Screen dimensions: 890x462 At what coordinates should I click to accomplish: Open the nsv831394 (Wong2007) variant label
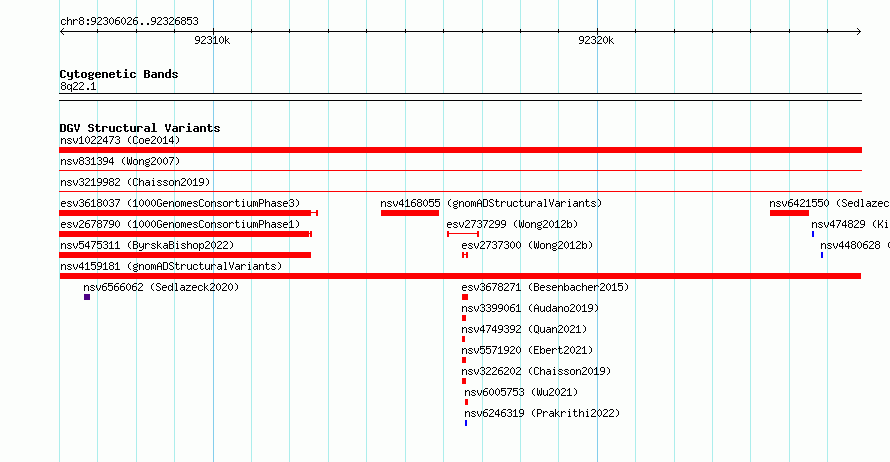[120, 161]
